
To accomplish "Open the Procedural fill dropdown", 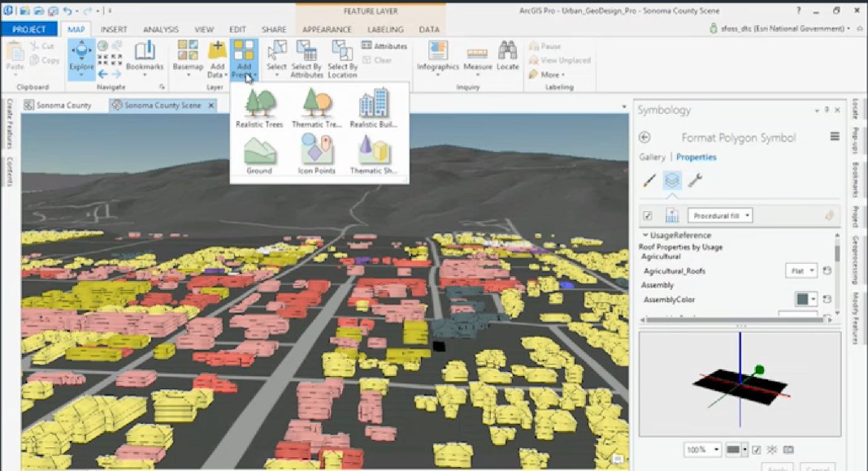I will 719,215.
